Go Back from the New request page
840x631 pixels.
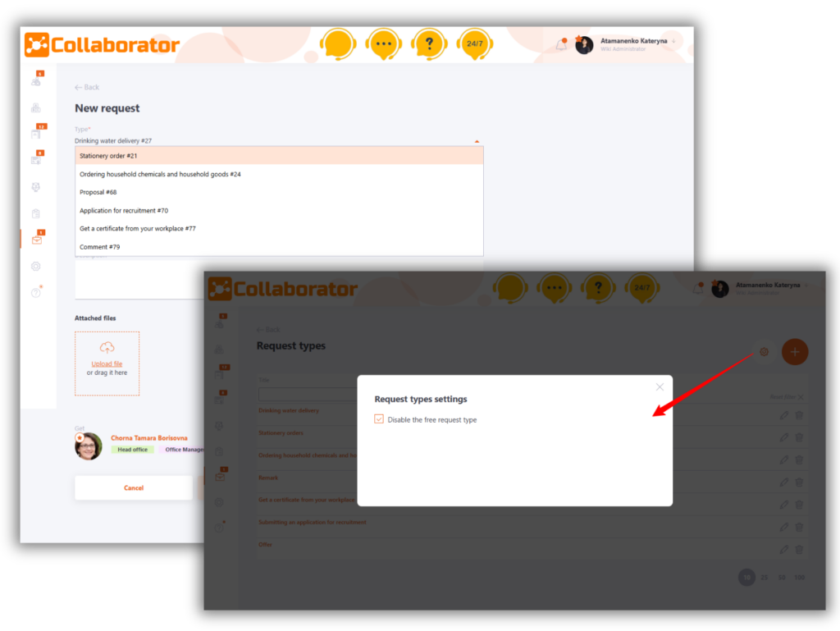pos(87,87)
